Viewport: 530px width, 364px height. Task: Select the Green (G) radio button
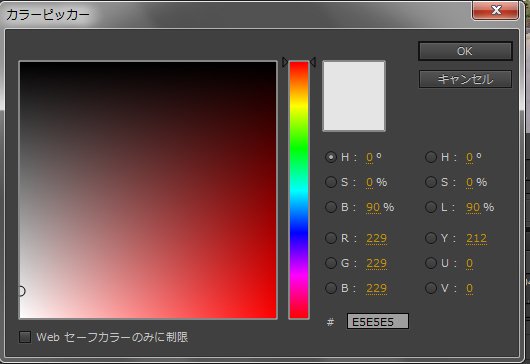pyautogui.click(x=331, y=263)
